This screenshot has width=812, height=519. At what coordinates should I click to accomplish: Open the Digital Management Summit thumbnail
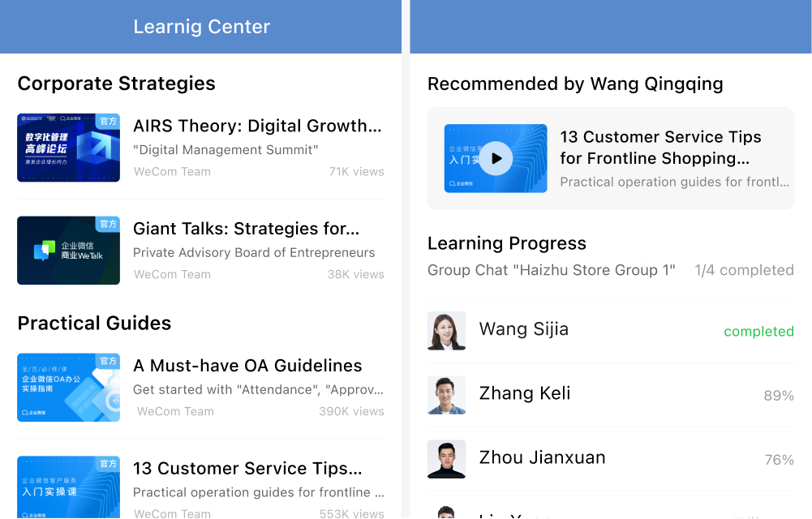[68, 148]
